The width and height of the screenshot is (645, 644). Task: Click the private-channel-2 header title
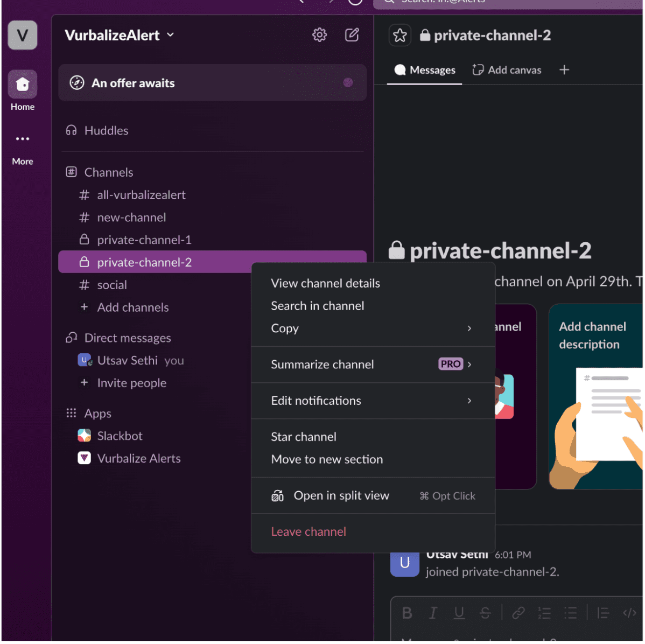tap(492, 36)
